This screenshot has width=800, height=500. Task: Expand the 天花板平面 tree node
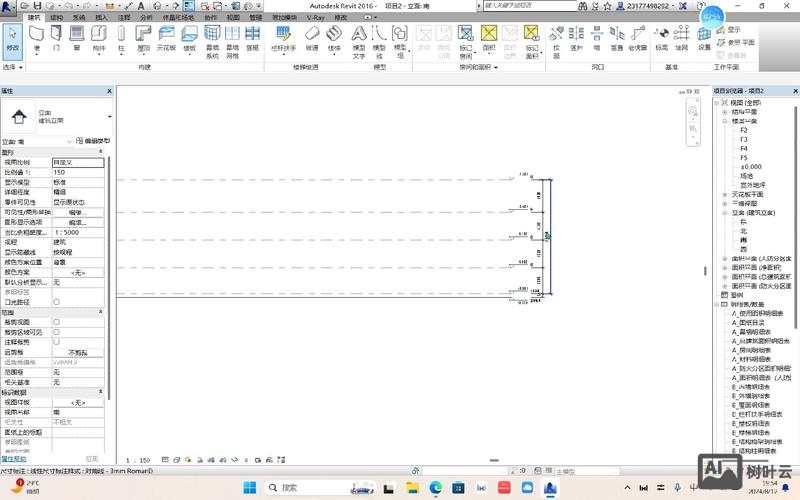coord(724,194)
